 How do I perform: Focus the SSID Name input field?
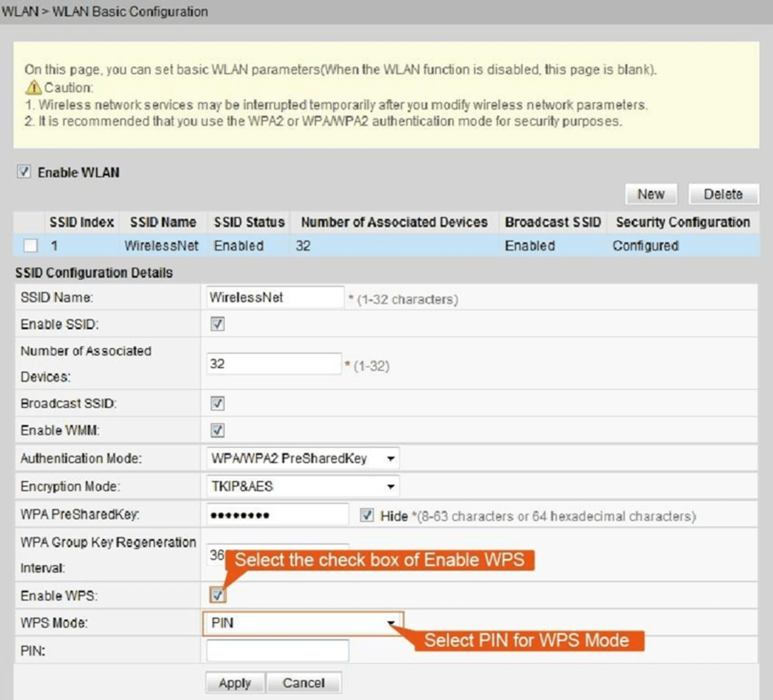click(x=275, y=297)
